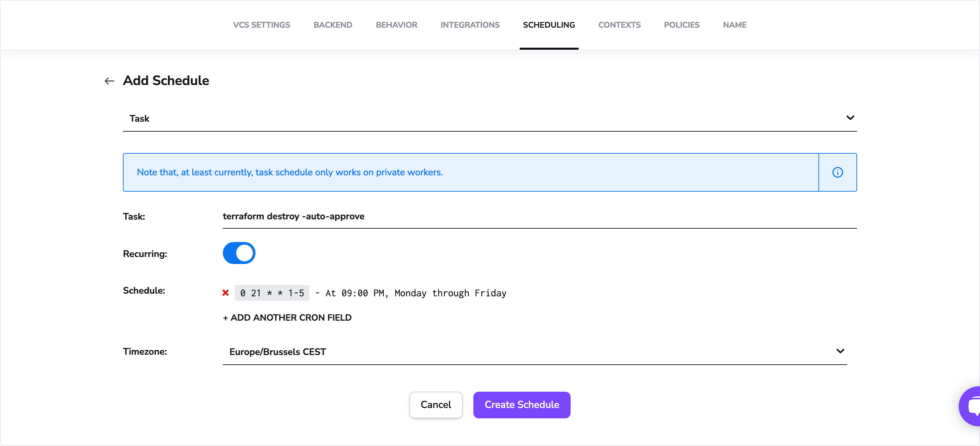Image resolution: width=980 pixels, height=446 pixels.
Task: Open the Contexts tab
Action: [x=619, y=25]
